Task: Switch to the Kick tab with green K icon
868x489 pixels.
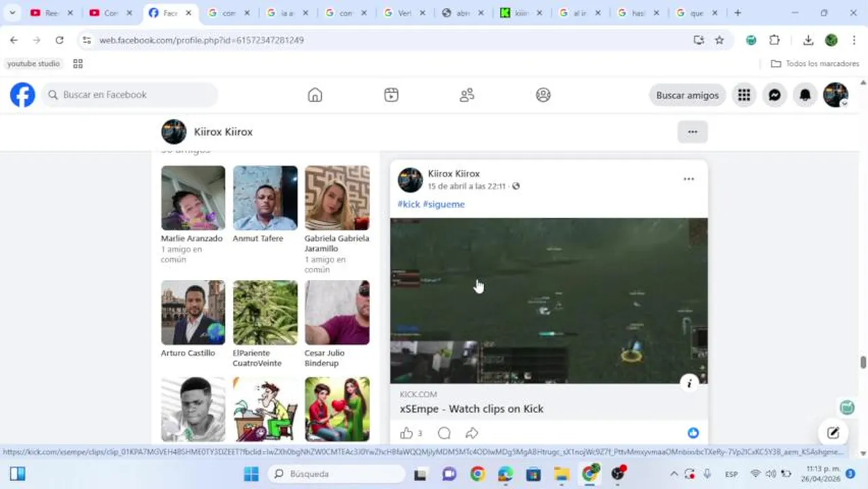Action: 522,13
